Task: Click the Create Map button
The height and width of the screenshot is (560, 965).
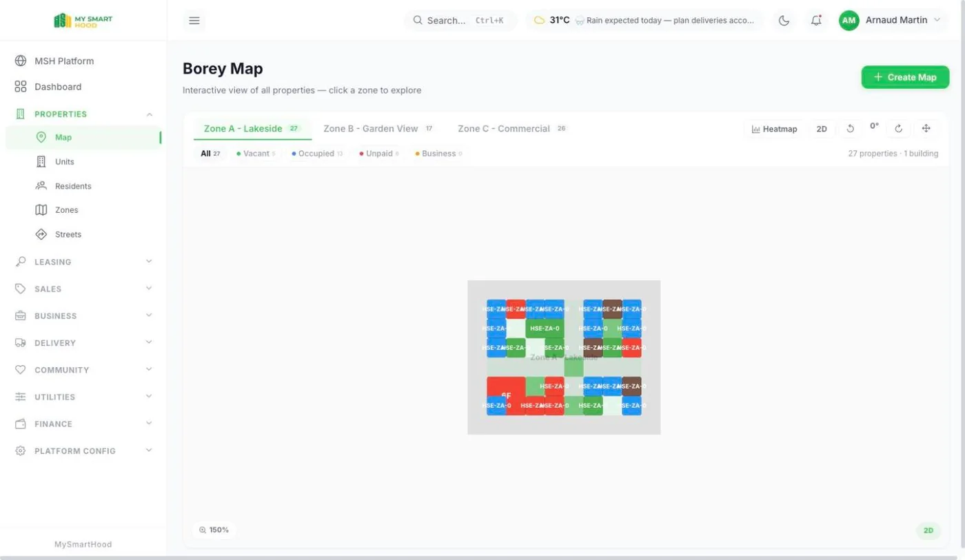Action: click(905, 77)
